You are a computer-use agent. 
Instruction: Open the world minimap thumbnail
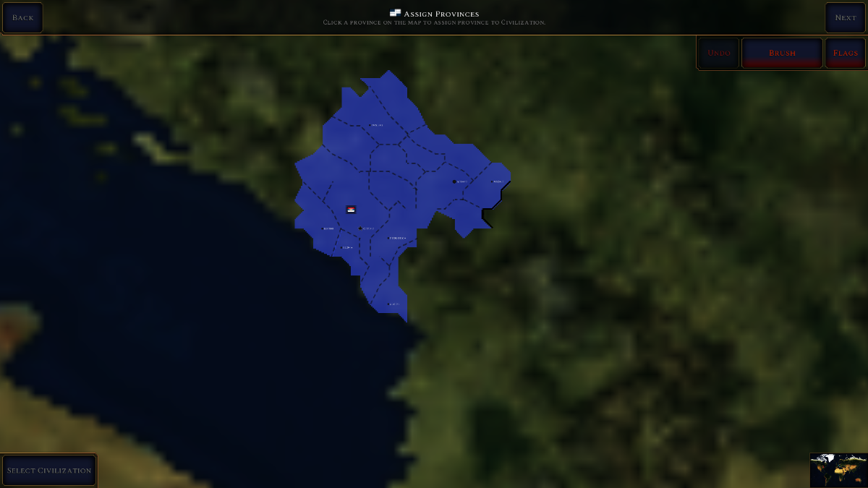(838, 470)
